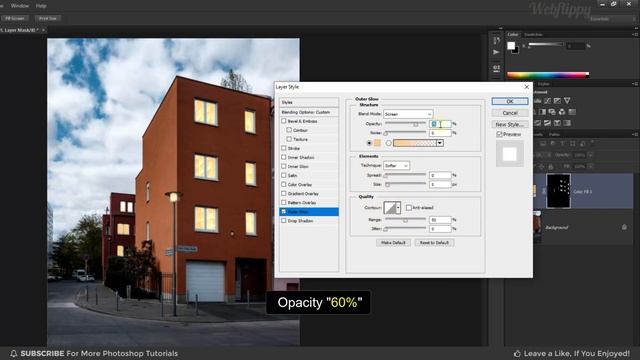Click the lock position icon in Layers
The width and height of the screenshot is (640, 360).
[542, 167]
